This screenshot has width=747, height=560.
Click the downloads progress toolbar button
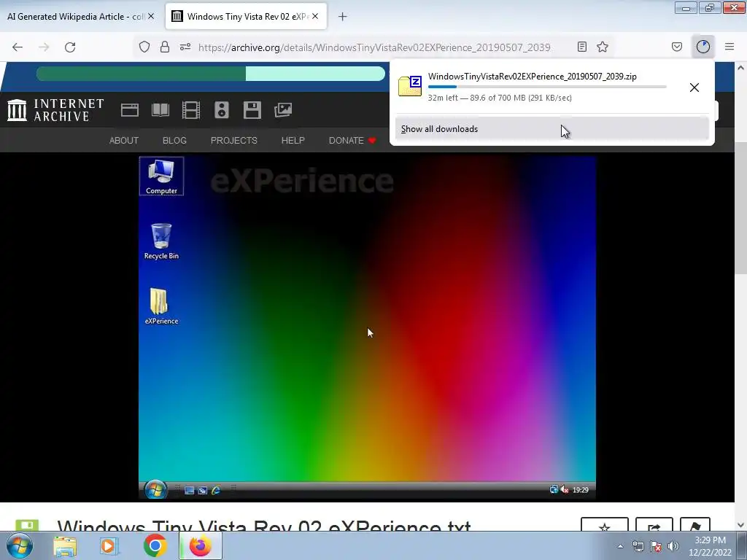(x=703, y=47)
